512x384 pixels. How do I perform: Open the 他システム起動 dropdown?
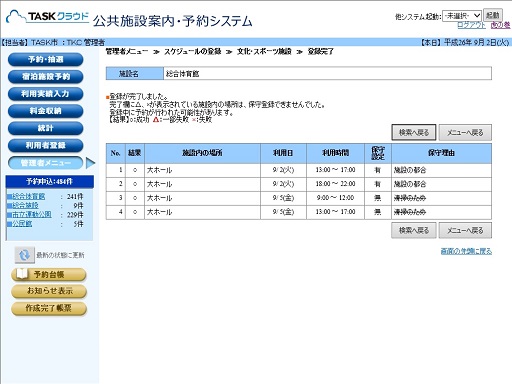click(462, 16)
